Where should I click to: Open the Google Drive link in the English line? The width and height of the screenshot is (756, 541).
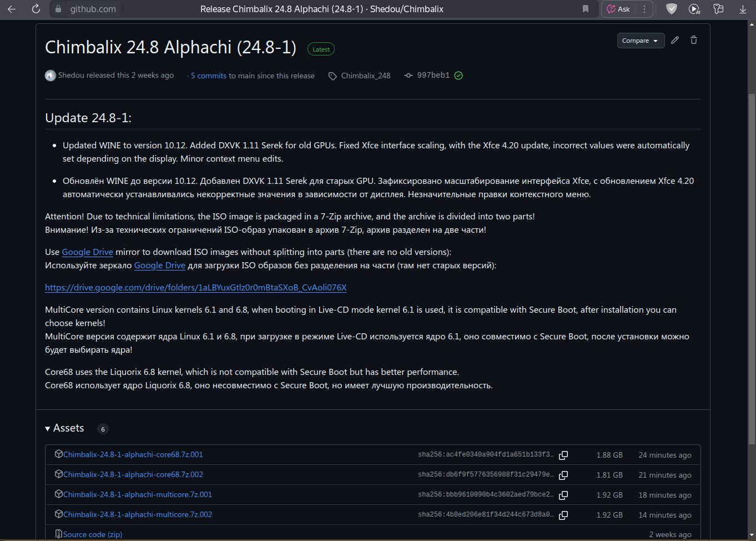87,252
